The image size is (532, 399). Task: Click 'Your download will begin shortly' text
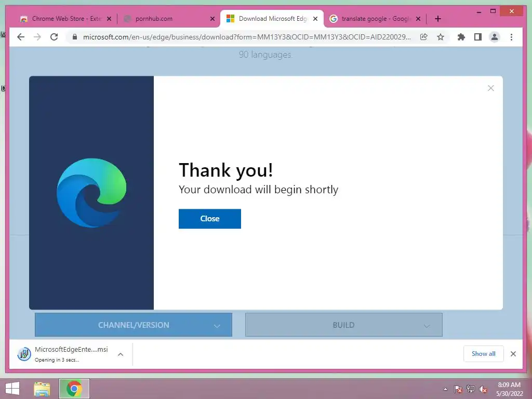click(259, 189)
